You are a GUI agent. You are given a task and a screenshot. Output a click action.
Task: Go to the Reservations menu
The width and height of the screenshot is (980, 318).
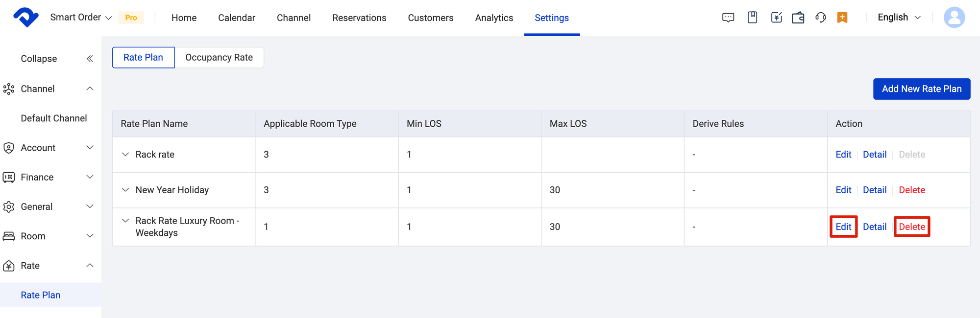coord(359,18)
